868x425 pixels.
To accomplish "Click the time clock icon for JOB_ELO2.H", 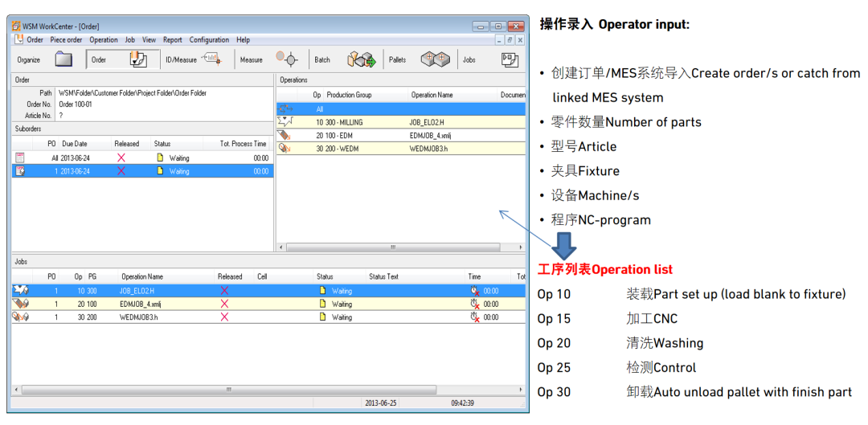I will click(474, 291).
